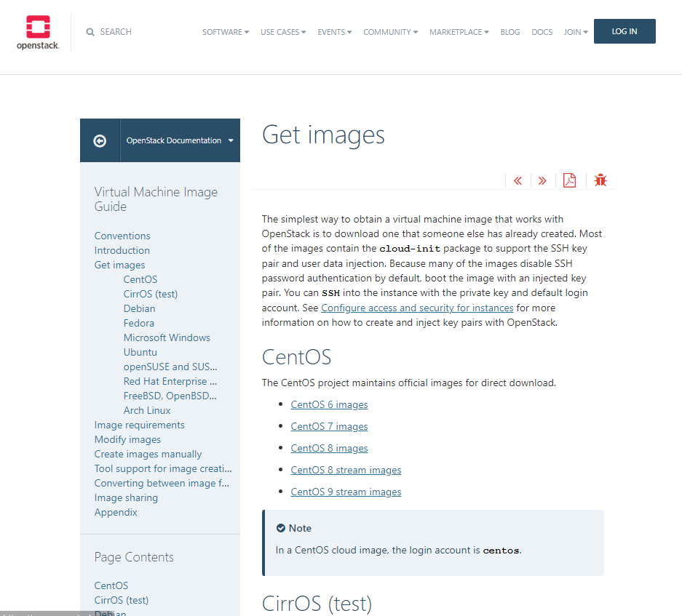Viewport: 682px width, 616px height.
Task: Expand the COMMUNITY menu
Action: pyautogui.click(x=391, y=32)
